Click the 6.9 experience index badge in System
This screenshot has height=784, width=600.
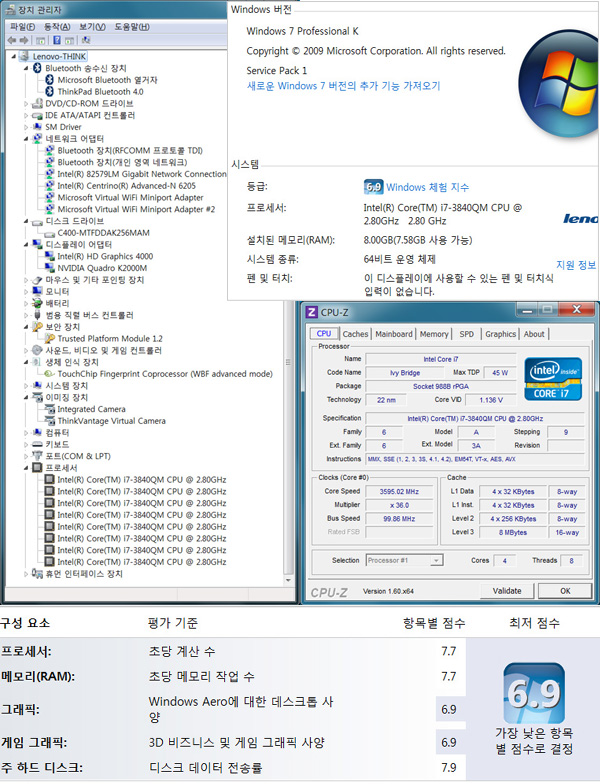[373, 187]
